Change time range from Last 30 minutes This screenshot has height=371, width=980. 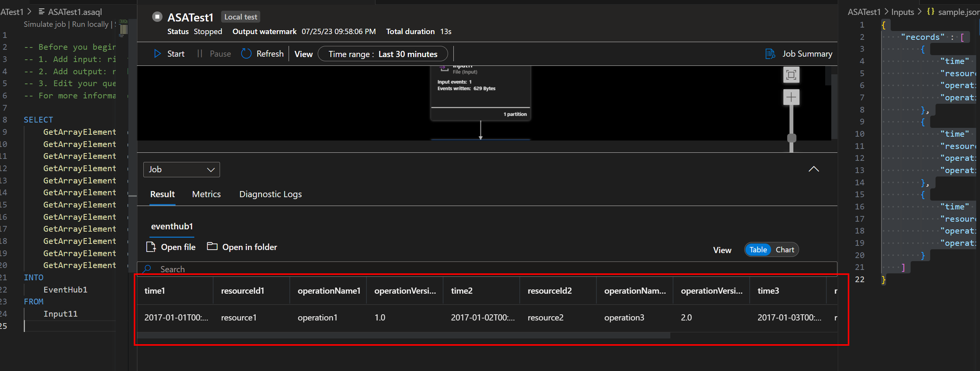[382, 54]
